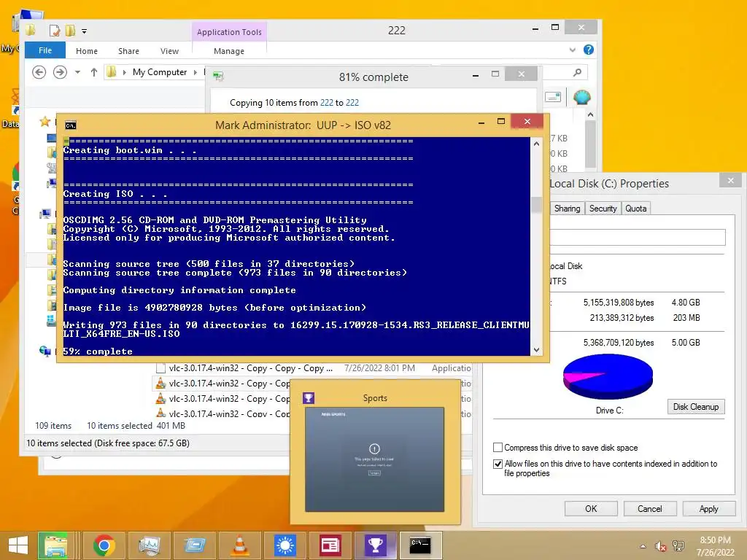This screenshot has width=747, height=560.
Task: Show hidden tray icons arrow
Action: click(x=643, y=546)
